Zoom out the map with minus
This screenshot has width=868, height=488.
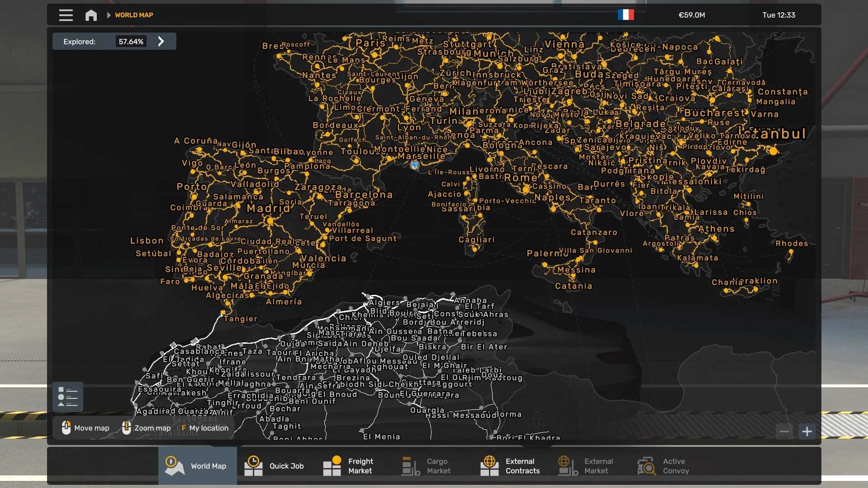(784, 431)
